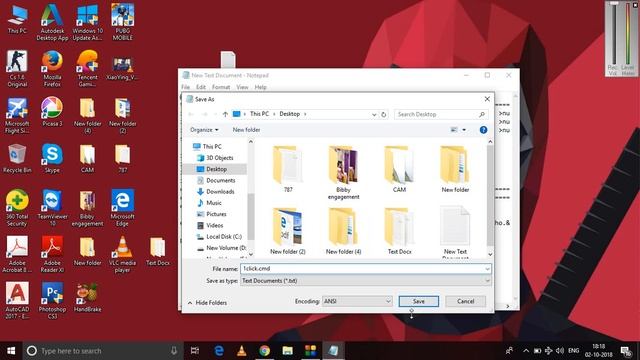
Task: Select the Picasa 3 desktop icon
Action: pyautogui.click(x=52, y=112)
